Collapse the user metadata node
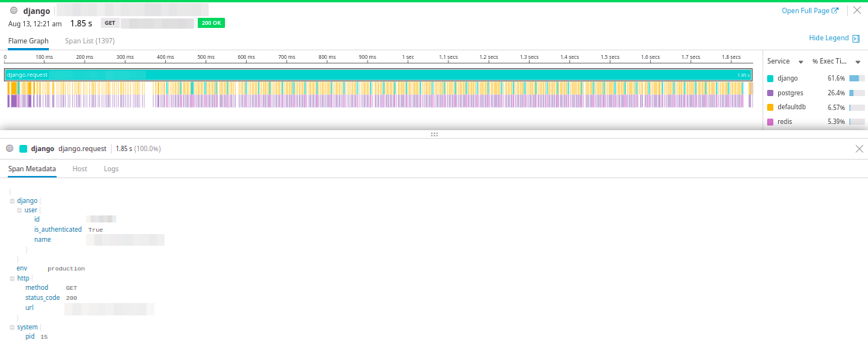This screenshot has height=341, width=868. click(19, 211)
